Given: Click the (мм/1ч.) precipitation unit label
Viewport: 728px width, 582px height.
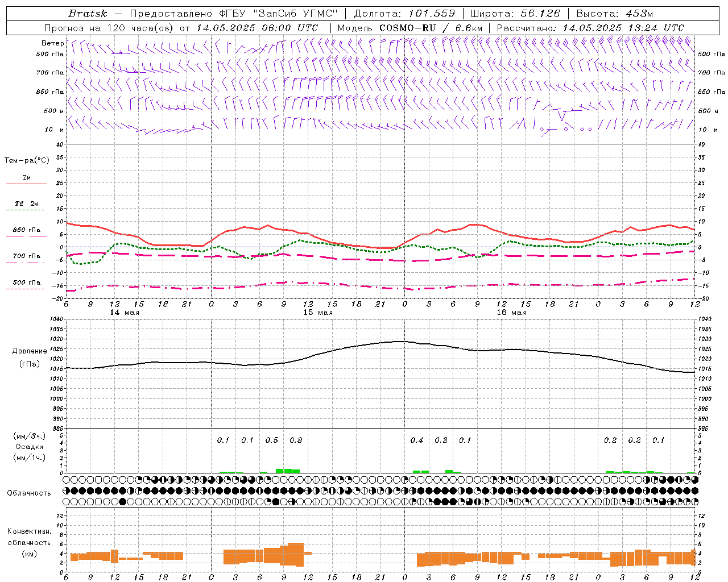Looking at the screenshot, I should click(x=28, y=458).
